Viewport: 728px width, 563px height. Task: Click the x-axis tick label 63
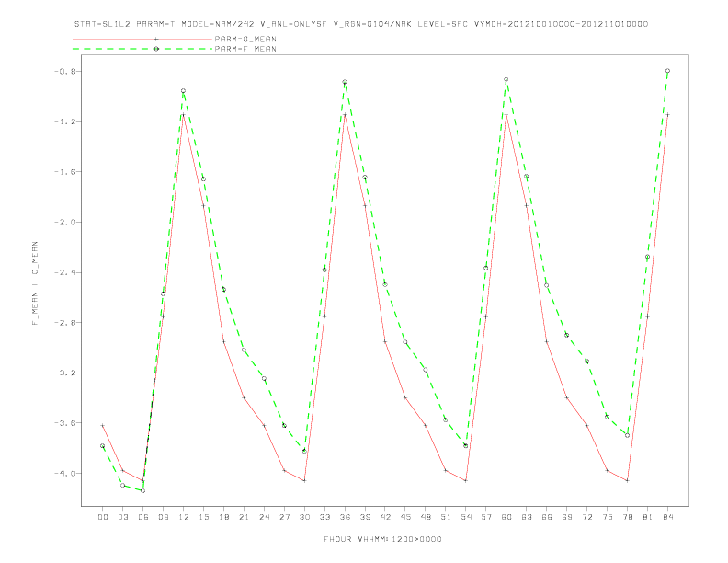pyautogui.click(x=527, y=517)
